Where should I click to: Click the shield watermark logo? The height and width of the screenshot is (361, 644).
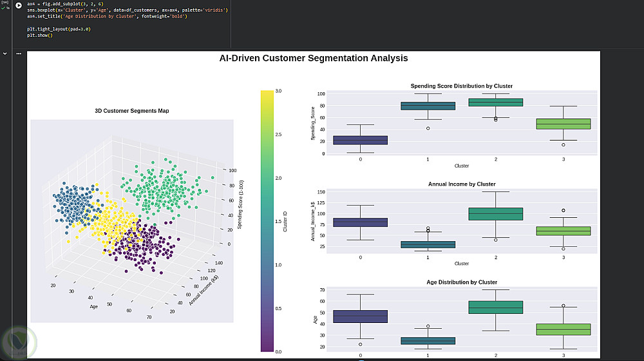pos(19,342)
